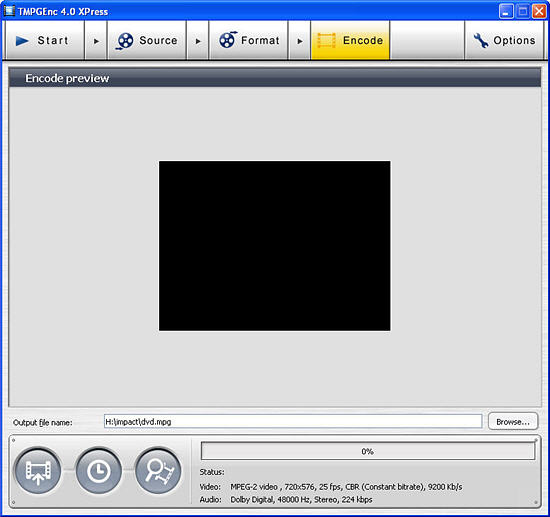Click the Encode filmstrip icon
This screenshot has height=517, width=550.
pyautogui.click(x=326, y=40)
